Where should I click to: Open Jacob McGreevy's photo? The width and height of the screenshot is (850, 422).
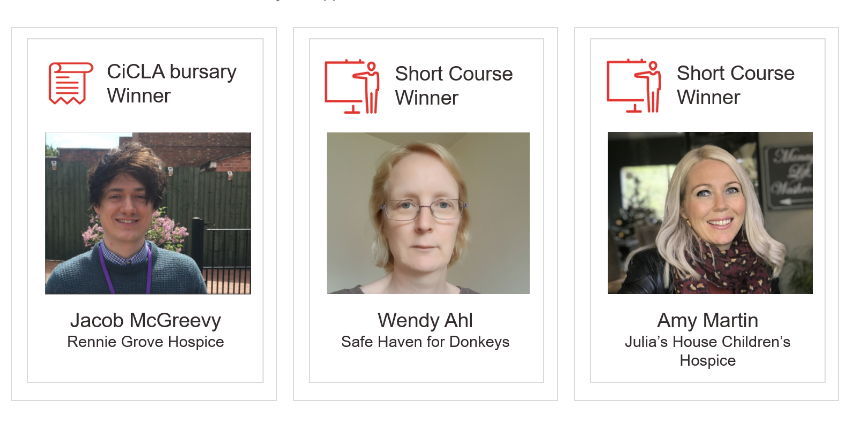pos(148,213)
